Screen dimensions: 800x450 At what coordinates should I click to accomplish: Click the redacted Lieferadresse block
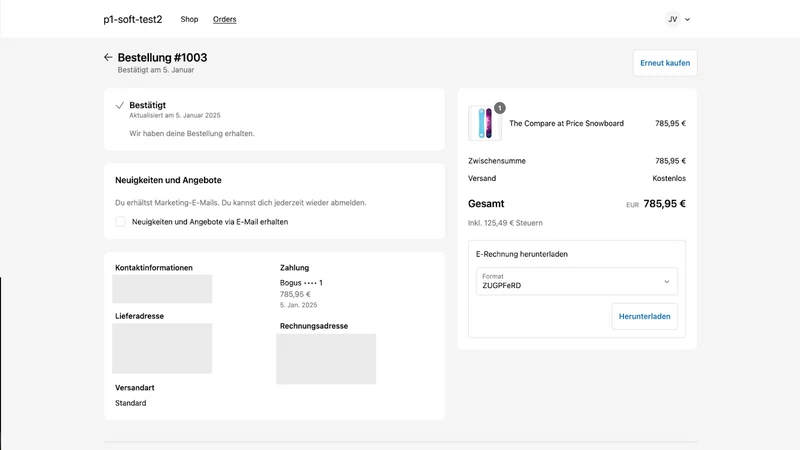pyautogui.click(x=162, y=348)
